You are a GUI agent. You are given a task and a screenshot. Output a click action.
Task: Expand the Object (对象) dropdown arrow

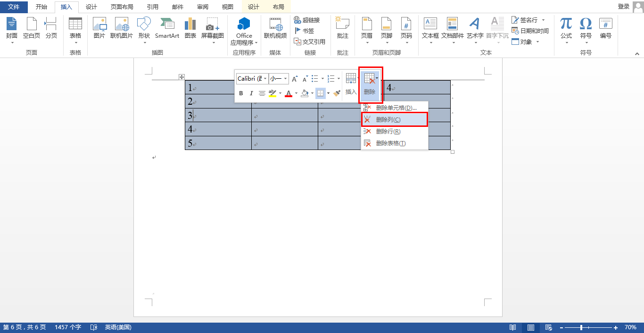537,42
